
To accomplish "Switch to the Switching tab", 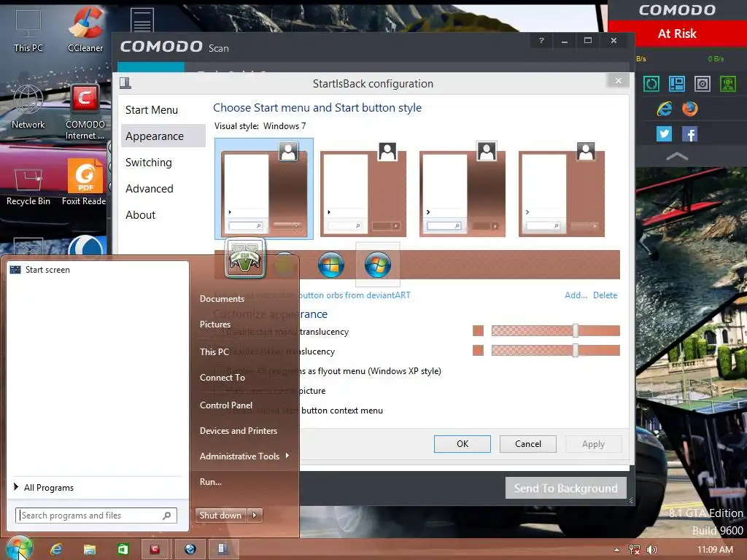I will click(149, 163).
